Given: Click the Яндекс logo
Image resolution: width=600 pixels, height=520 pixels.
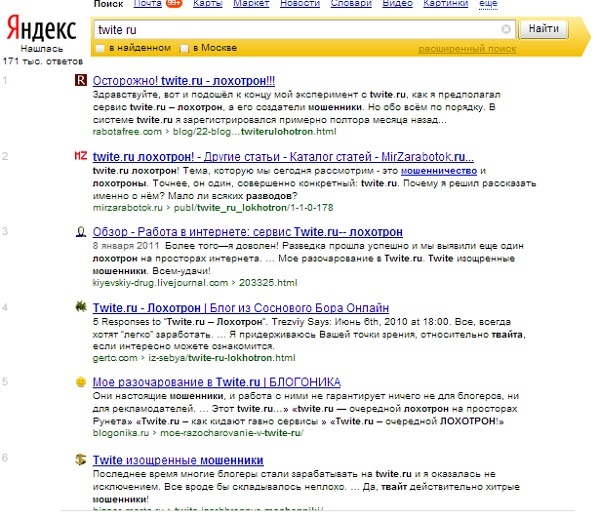Looking at the screenshot, I should pyautogui.click(x=41, y=28).
